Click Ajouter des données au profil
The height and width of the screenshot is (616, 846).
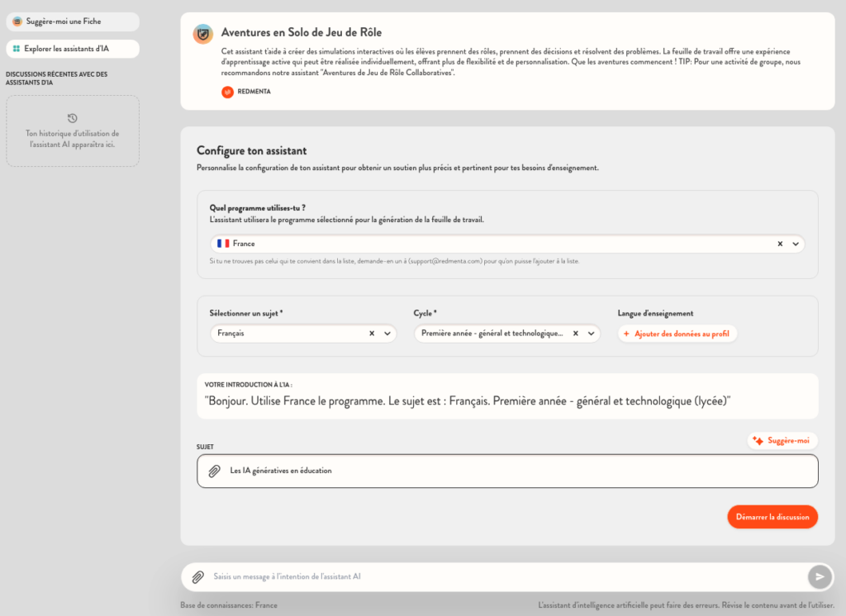[677, 334]
